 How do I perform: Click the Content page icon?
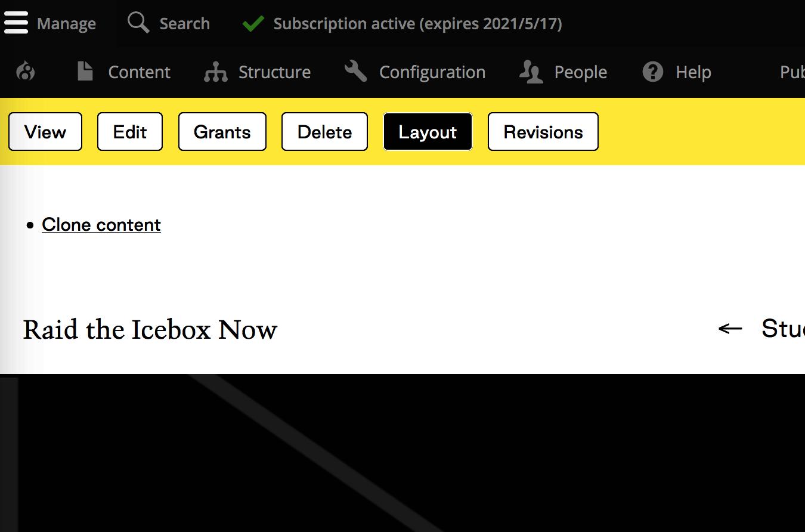tap(85, 72)
